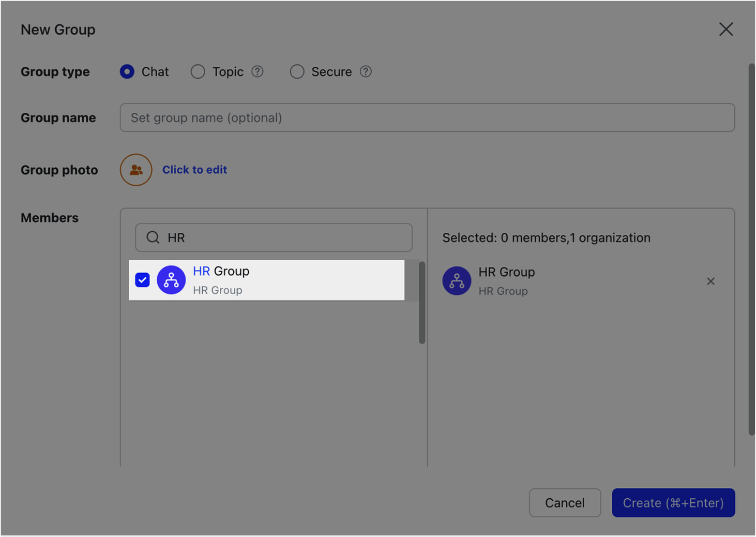Close the New Group dialog

pyautogui.click(x=726, y=29)
